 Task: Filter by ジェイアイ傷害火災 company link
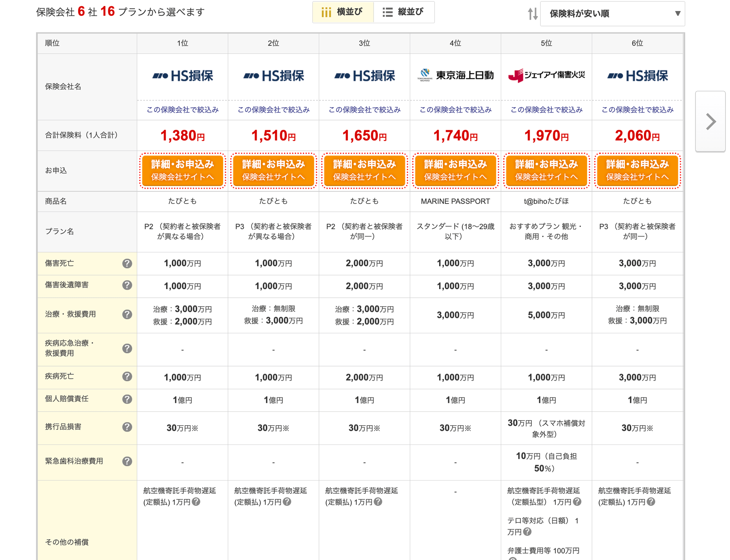pyautogui.click(x=546, y=110)
